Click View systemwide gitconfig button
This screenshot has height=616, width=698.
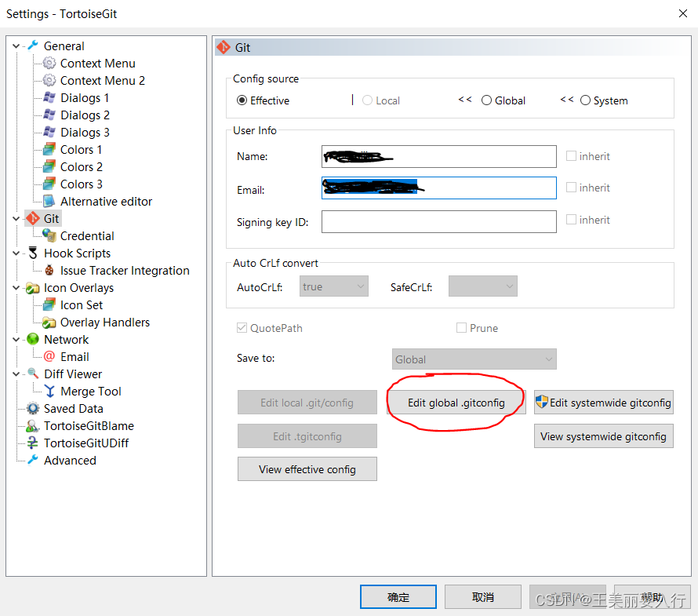pyautogui.click(x=604, y=436)
